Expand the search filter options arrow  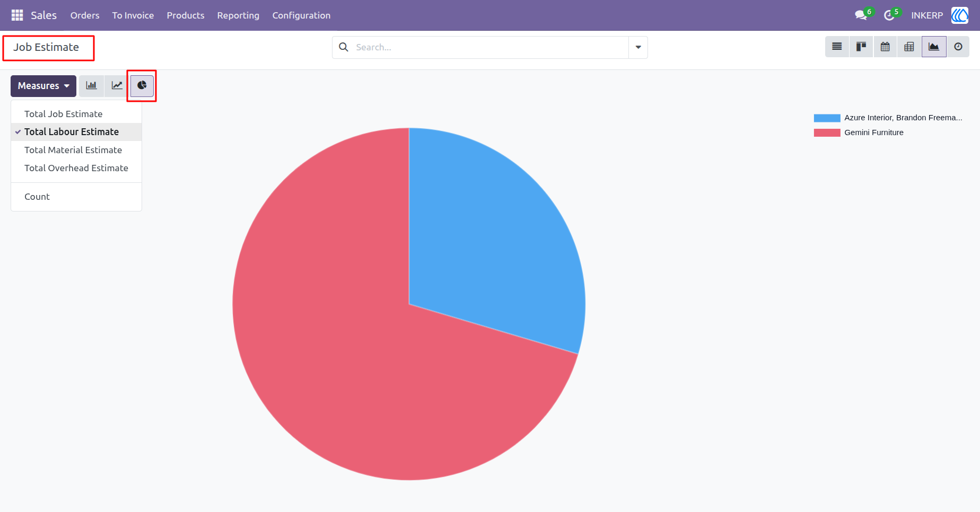click(638, 47)
